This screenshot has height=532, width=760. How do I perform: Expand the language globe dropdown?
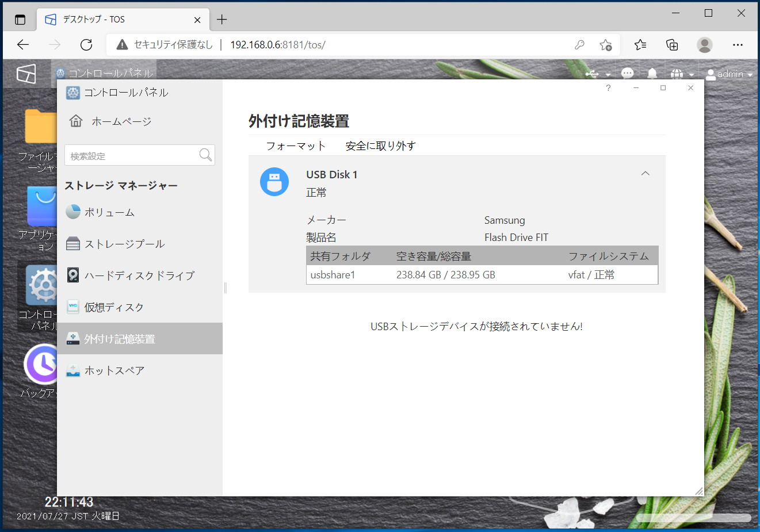point(682,74)
